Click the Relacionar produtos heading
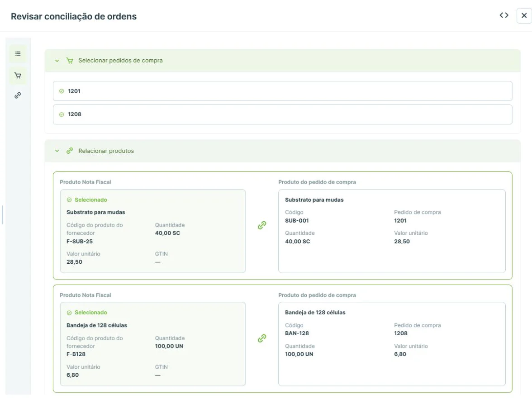The image size is (532, 399). click(106, 151)
